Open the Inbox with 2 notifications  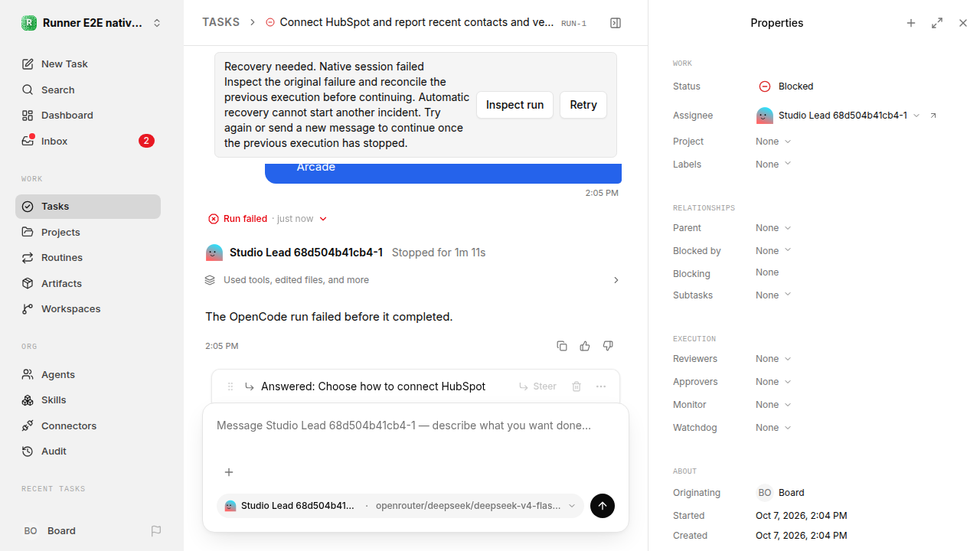88,141
